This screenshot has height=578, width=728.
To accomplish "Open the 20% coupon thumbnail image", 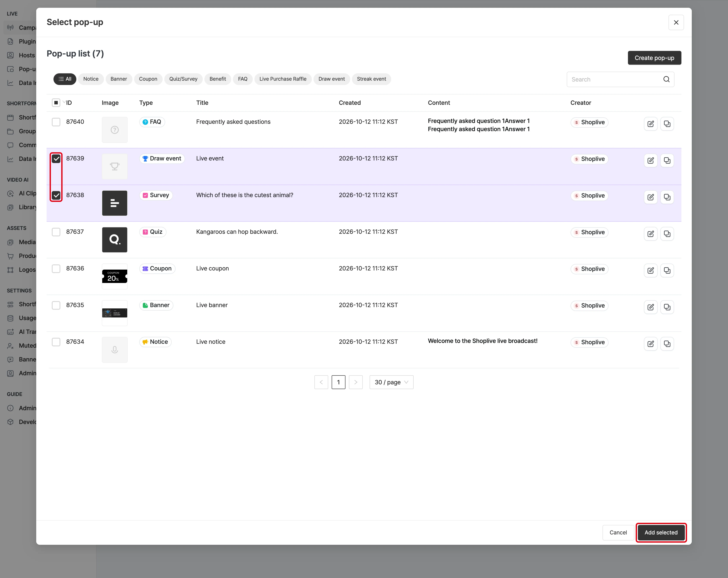I will coord(115,276).
